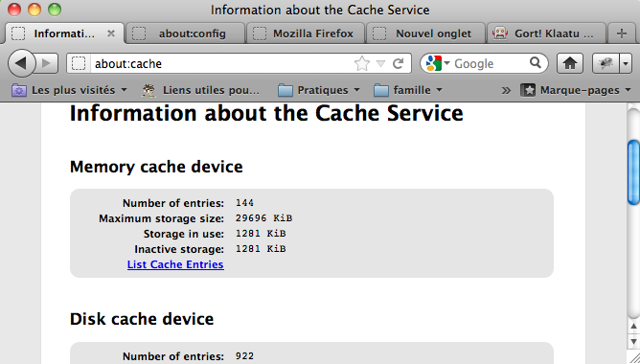Click the search magnifier icon
The image size is (640, 364).
point(536,63)
